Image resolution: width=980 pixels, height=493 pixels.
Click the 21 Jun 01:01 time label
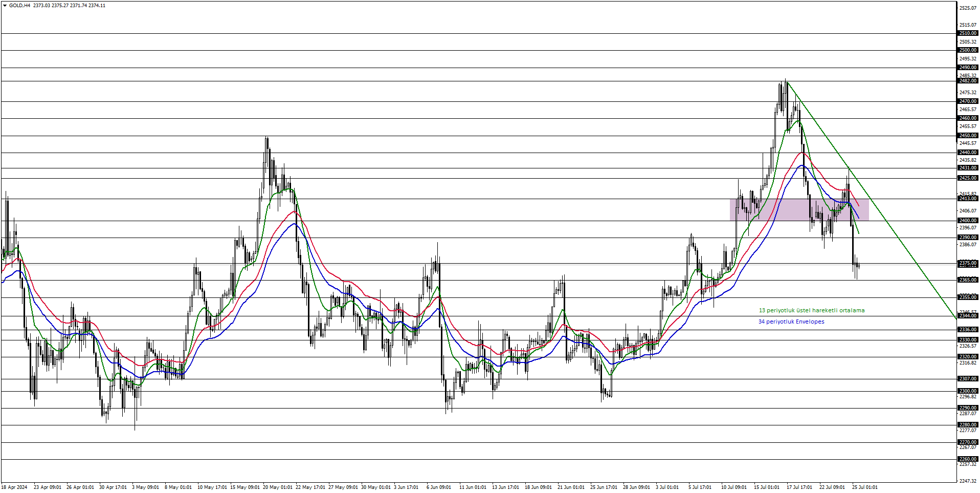pos(571,487)
